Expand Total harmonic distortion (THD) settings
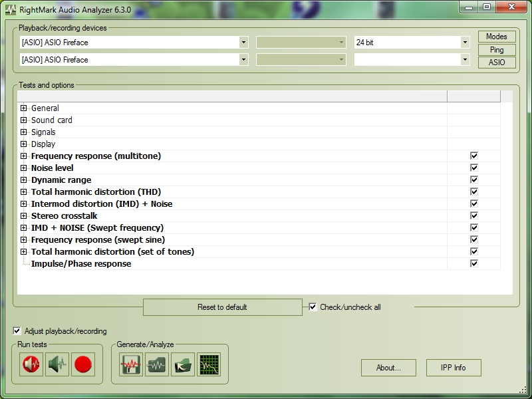Screen dimensions: 532x399 [x=23, y=192]
